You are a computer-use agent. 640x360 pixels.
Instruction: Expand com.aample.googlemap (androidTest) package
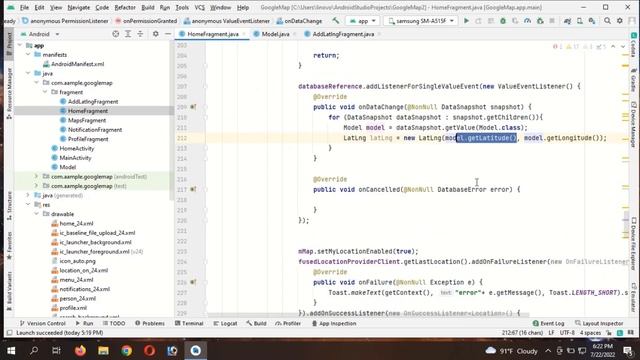36,177
